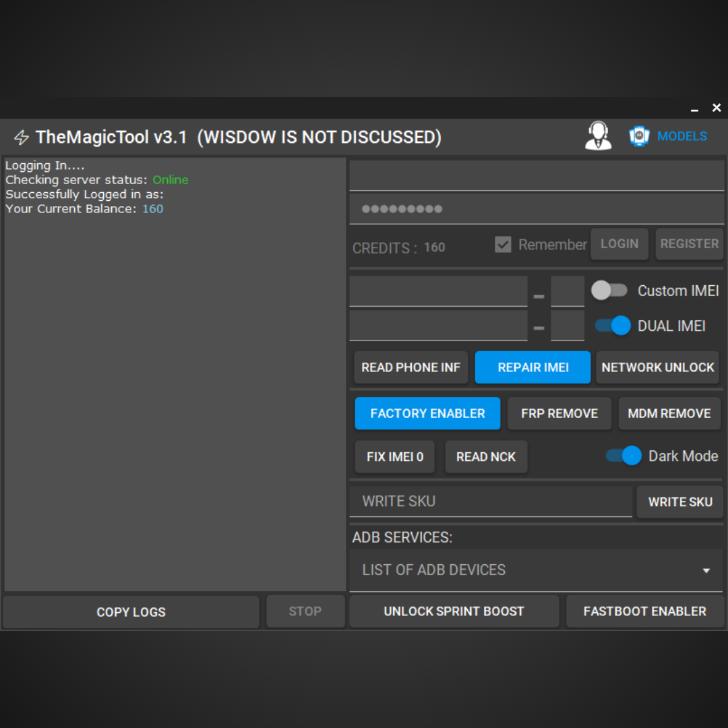728x728 pixels.
Task: Click the NETWORK UNLOCK button
Action: (657, 367)
